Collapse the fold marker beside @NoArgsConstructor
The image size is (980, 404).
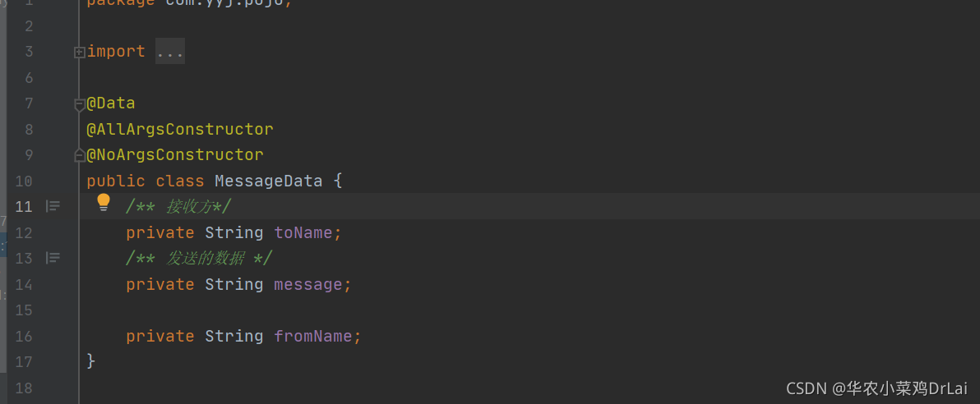(80, 155)
